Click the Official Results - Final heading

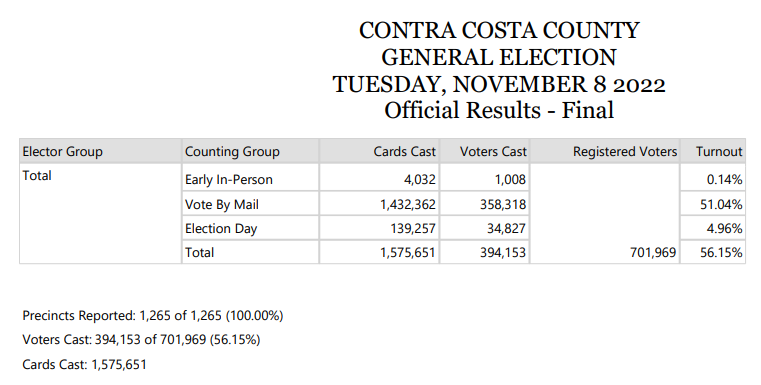(x=499, y=110)
